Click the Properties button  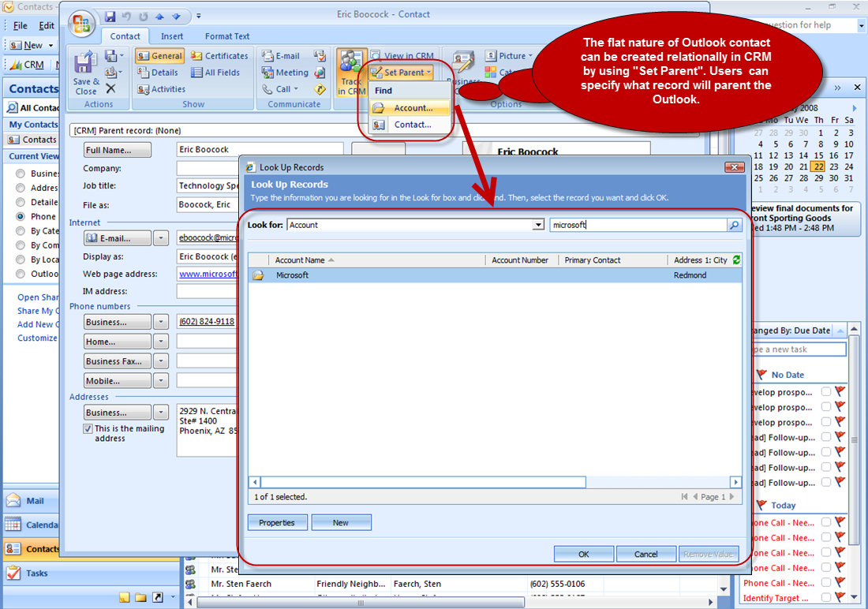tap(277, 523)
